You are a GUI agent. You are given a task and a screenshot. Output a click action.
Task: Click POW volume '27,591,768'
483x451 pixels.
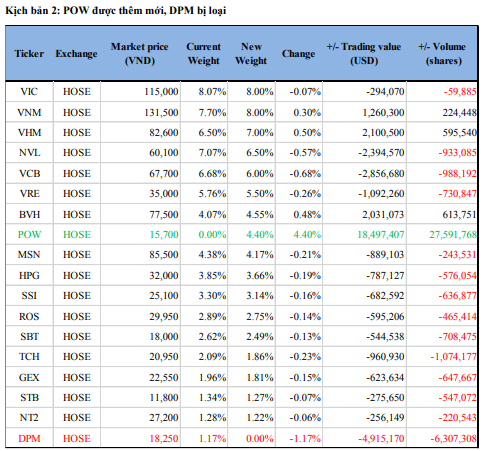click(453, 235)
